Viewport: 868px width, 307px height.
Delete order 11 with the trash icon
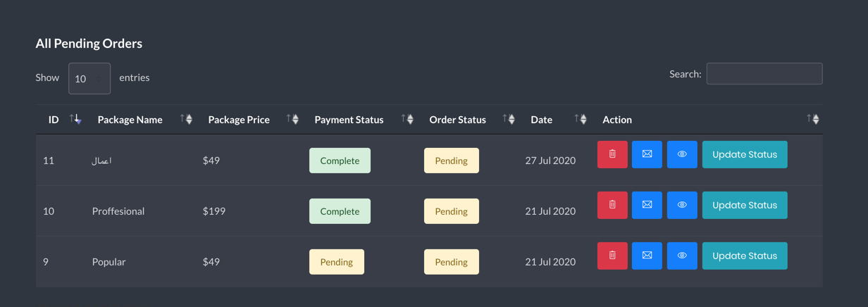pos(612,154)
